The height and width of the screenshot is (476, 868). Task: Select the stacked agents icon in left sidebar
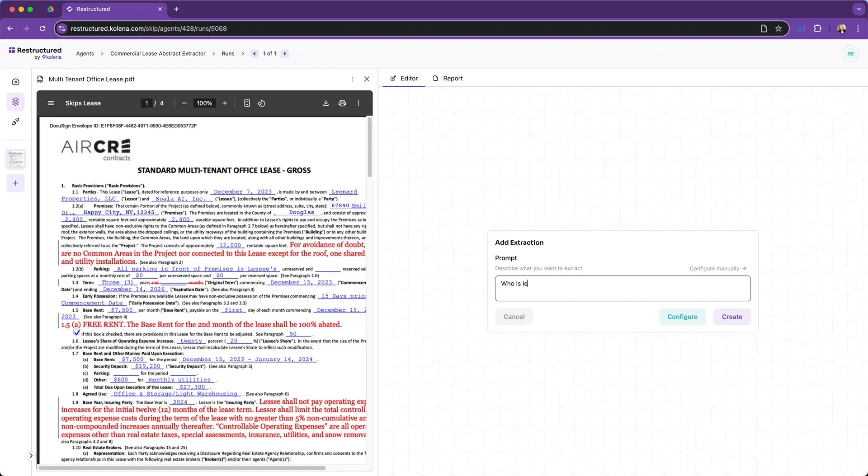tap(15, 102)
